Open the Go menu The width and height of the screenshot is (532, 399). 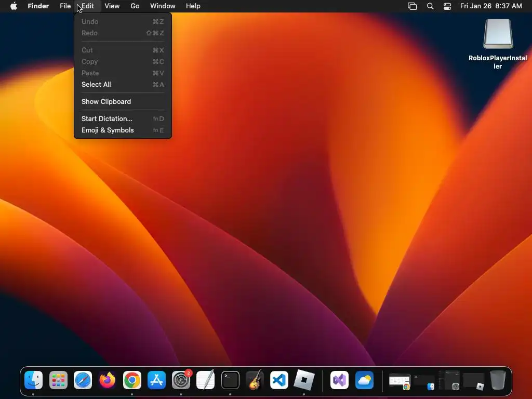coord(135,6)
